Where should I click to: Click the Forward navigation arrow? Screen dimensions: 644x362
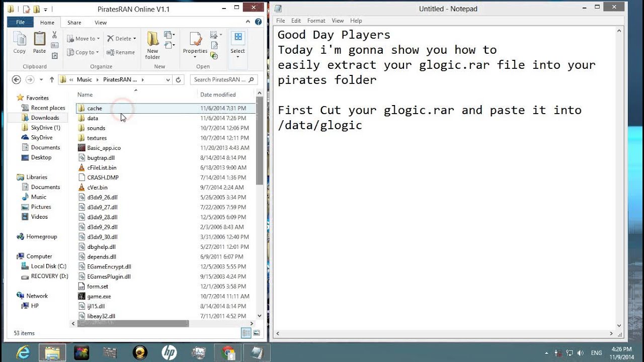pos(30,79)
